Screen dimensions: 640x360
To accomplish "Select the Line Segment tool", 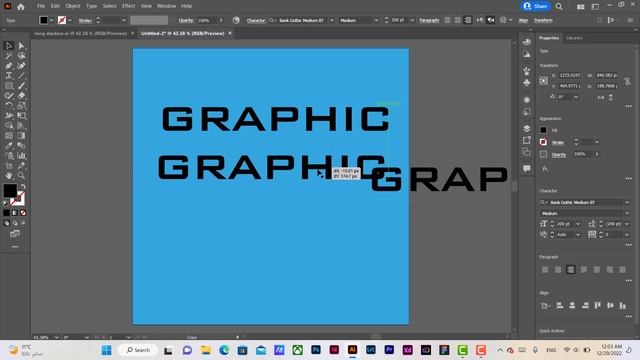I will (21, 76).
